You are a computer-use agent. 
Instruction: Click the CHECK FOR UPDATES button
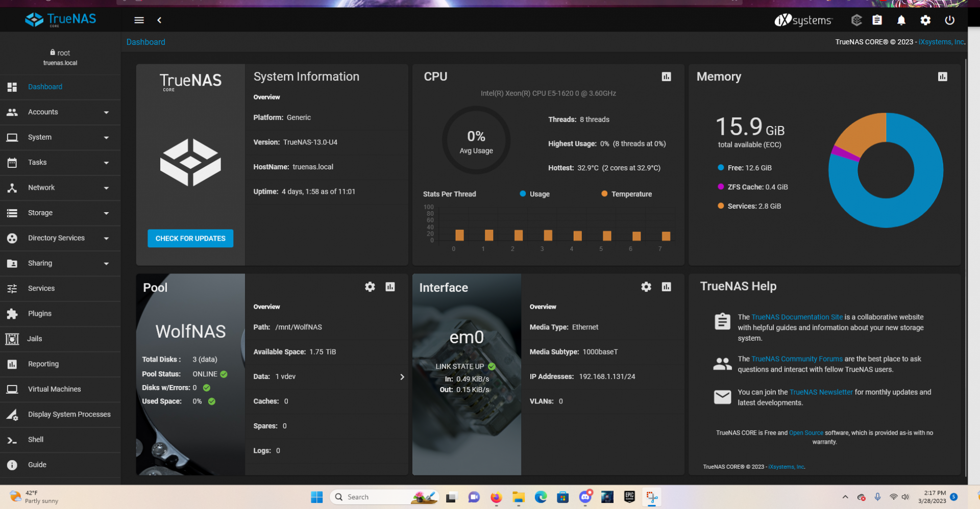190,238
